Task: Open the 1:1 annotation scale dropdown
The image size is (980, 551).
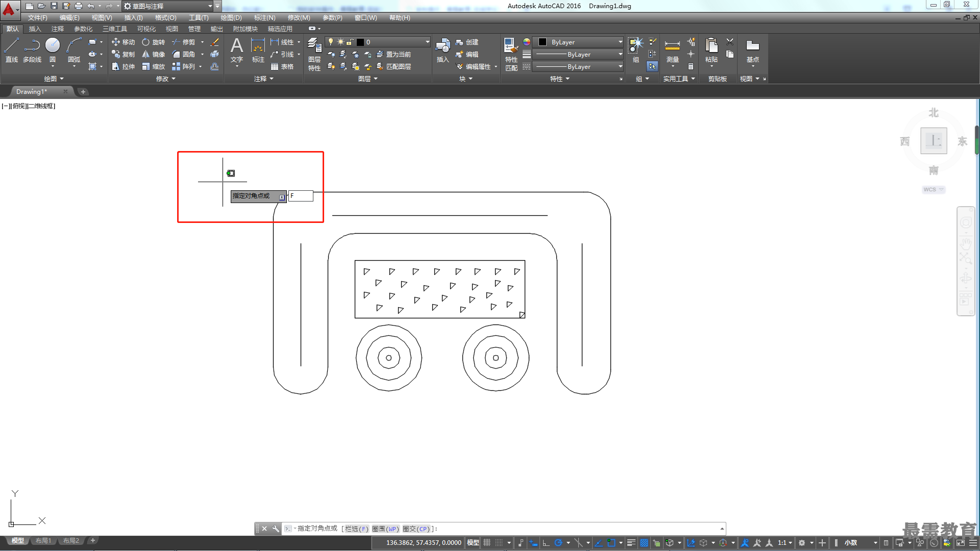Action: 785,543
